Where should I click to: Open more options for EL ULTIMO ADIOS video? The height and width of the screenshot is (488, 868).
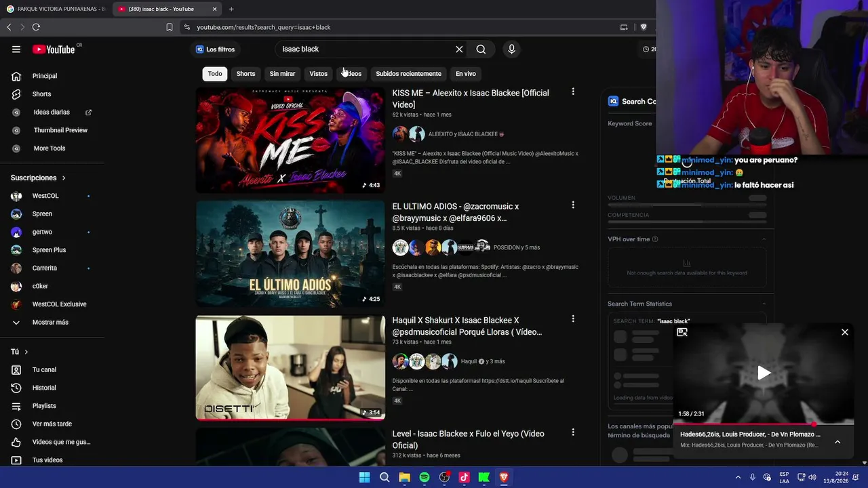click(573, 205)
